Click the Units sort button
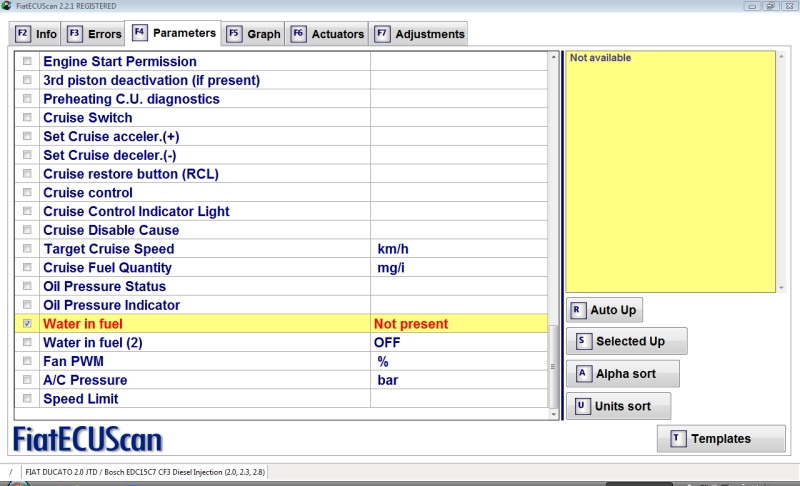800x486 pixels. tap(618, 406)
